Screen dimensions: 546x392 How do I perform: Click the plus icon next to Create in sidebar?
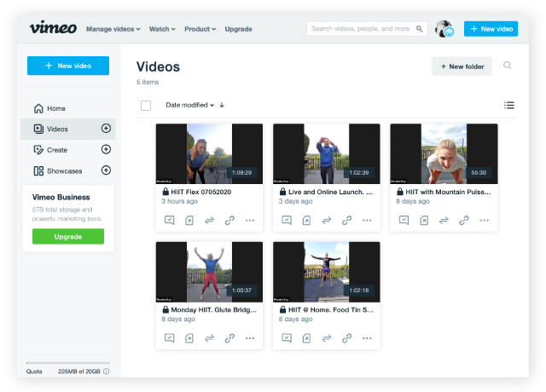click(x=106, y=149)
